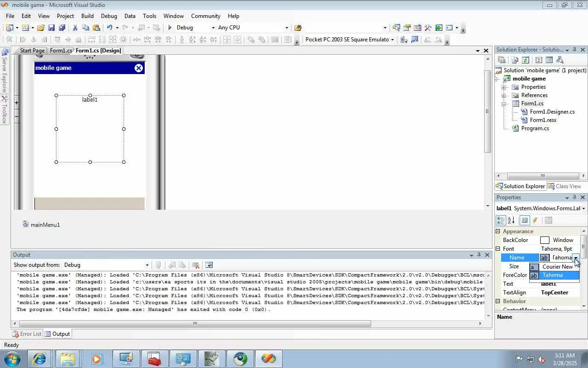
Task: Open the Debug menu
Action: click(109, 16)
